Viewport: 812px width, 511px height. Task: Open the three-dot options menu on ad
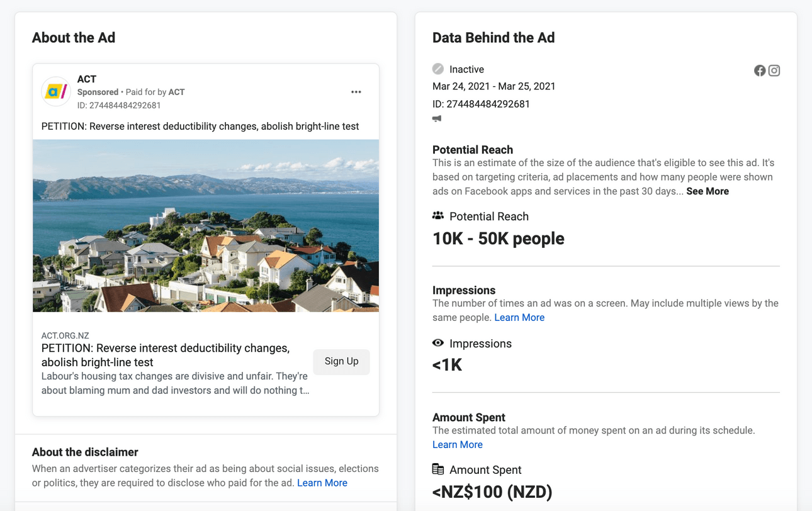coord(356,92)
